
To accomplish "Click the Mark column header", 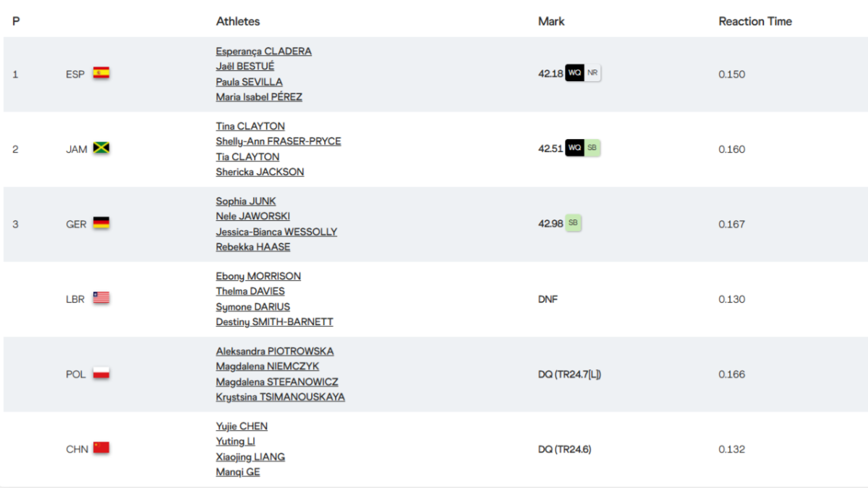I will [551, 22].
